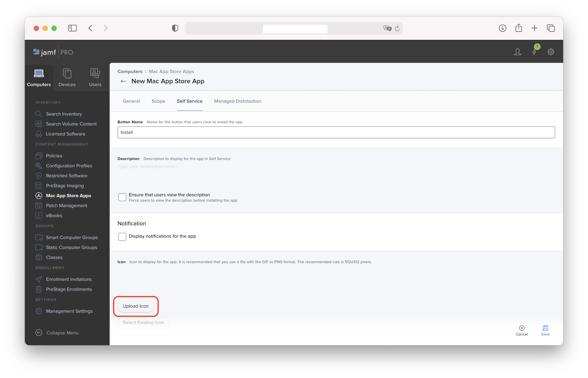Click the Configuration Profiles icon
Image resolution: width=588 pixels, height=378 pixels.
[x=39, y=166]
